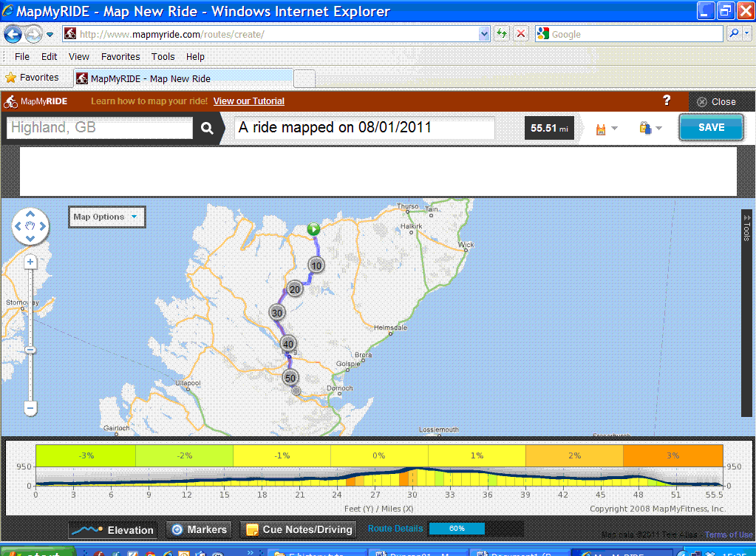The height and width of the screenshot is (556, 756).
Task: Open the View our Tutorial link
Action: (249, 101)
